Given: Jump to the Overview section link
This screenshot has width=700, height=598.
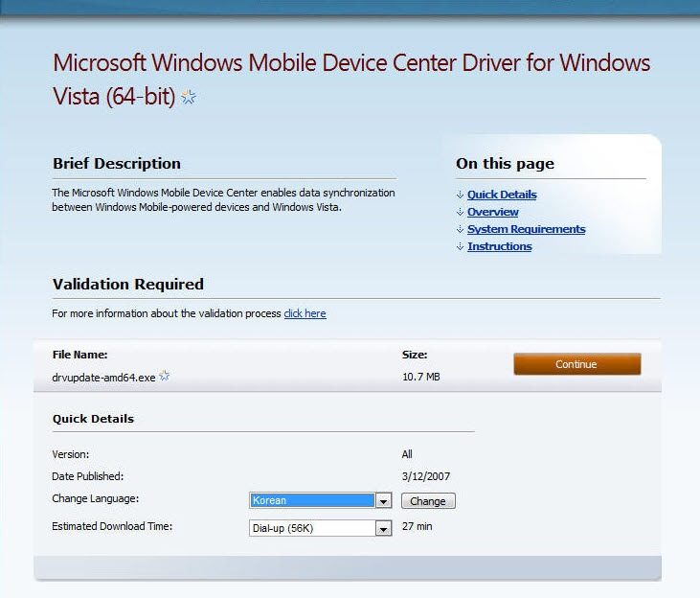Looking at the screenshot, I should point(493,212).
